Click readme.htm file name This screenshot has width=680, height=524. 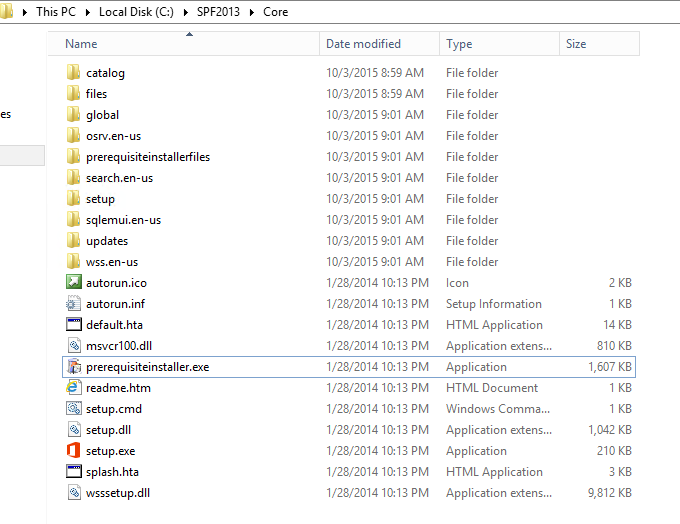pyautogui.click(x=118, y=388)
